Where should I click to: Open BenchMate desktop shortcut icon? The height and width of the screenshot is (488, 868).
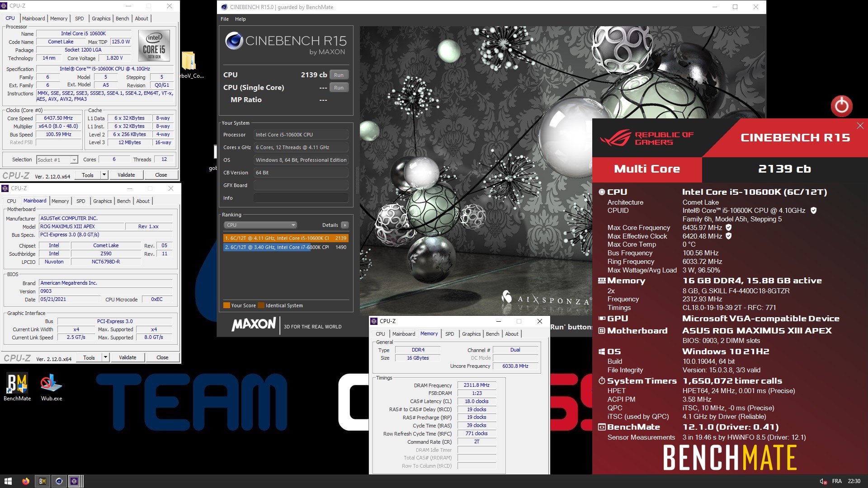click(x=17, y=387)
